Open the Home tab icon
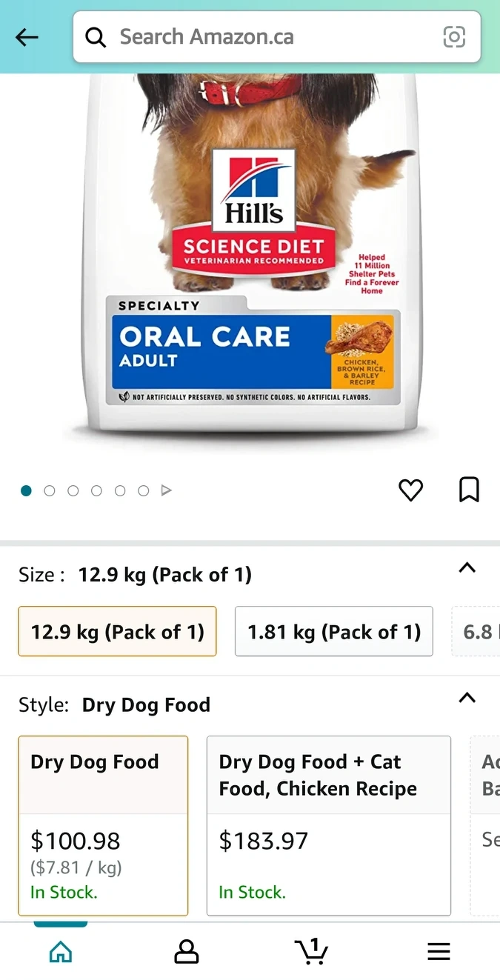Screen dimensions: 500x980 point(61,951)
